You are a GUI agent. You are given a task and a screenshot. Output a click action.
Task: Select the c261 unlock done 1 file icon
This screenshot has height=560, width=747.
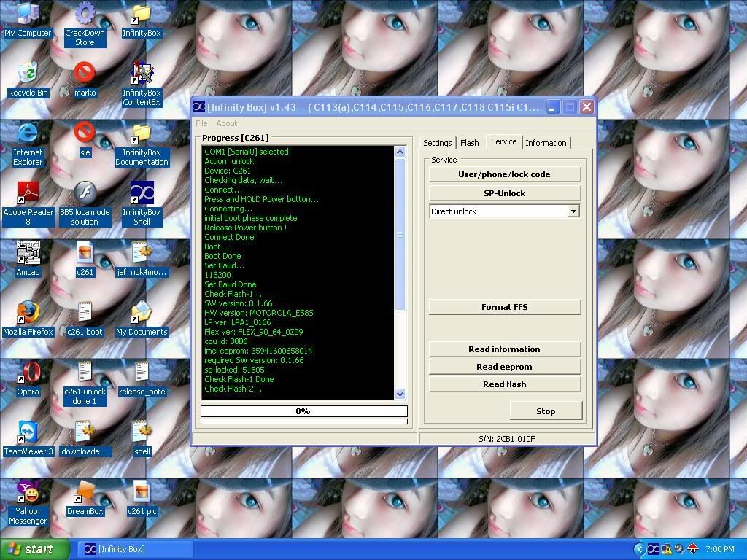85,384
